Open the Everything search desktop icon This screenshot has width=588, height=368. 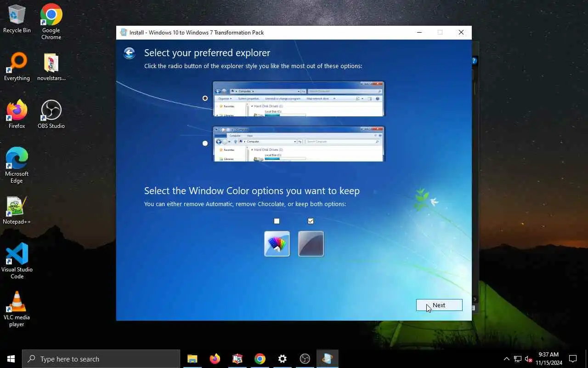click(x=17, y=67)
